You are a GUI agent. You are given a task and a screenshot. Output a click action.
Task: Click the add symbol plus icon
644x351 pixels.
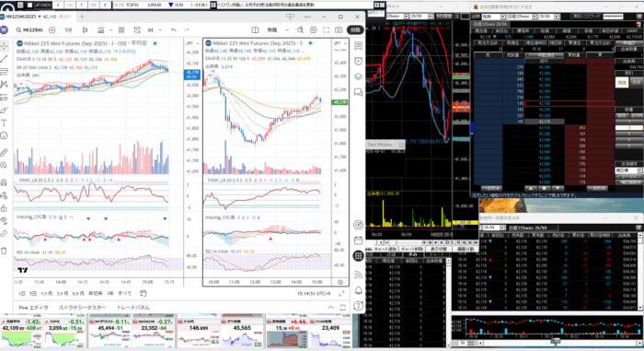[x=52, y=30]
